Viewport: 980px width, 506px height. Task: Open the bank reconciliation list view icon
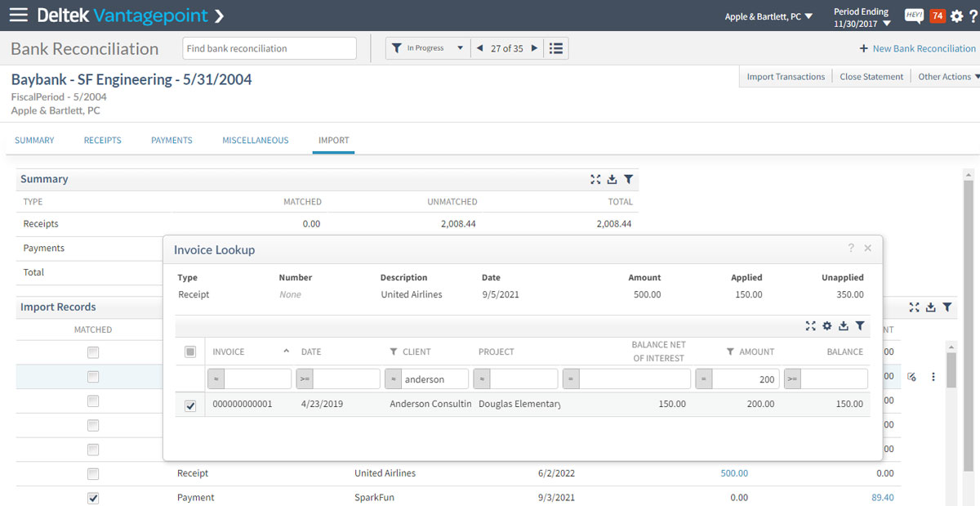556,48
